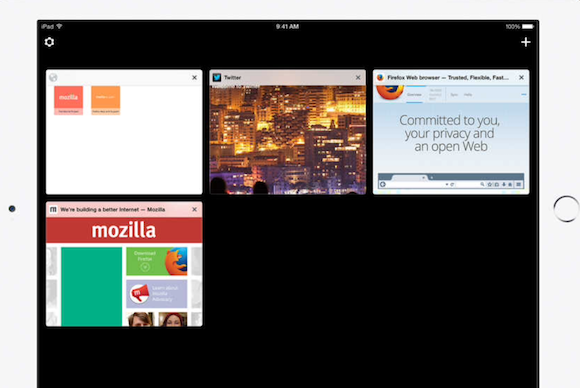This screenshot has width=580, height=388.
Task: Close the Mozilla better Internet tab
Action: point(194,209)
